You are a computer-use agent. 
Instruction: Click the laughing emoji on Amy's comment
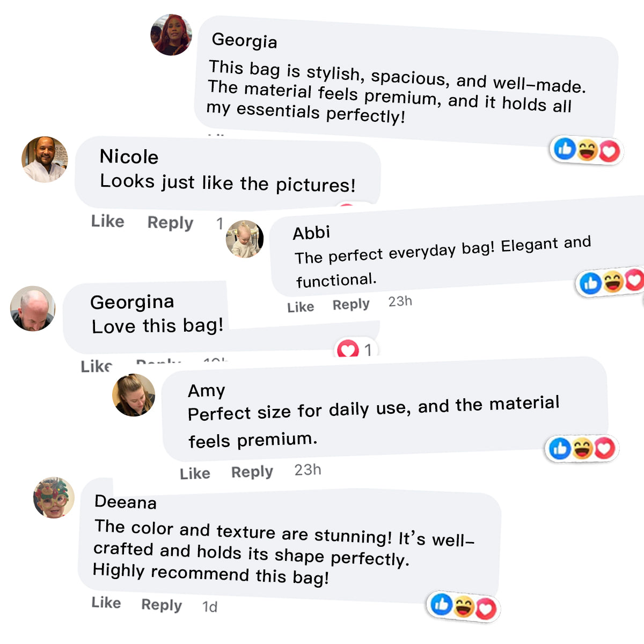(582, 448)
